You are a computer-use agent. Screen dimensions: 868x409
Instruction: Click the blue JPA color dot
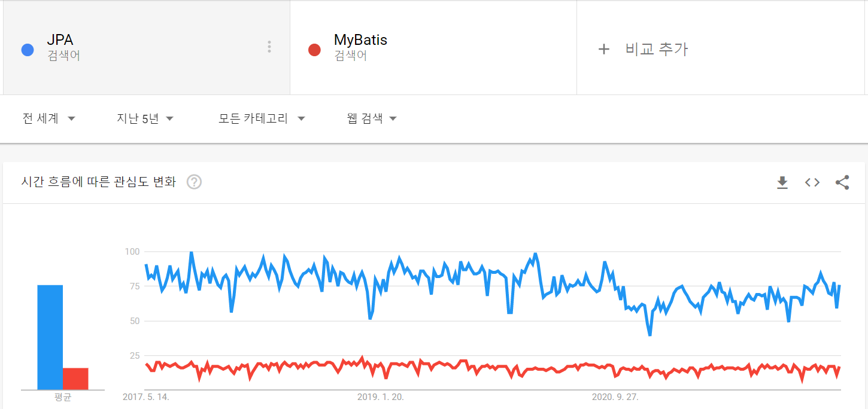coord(27,50)
